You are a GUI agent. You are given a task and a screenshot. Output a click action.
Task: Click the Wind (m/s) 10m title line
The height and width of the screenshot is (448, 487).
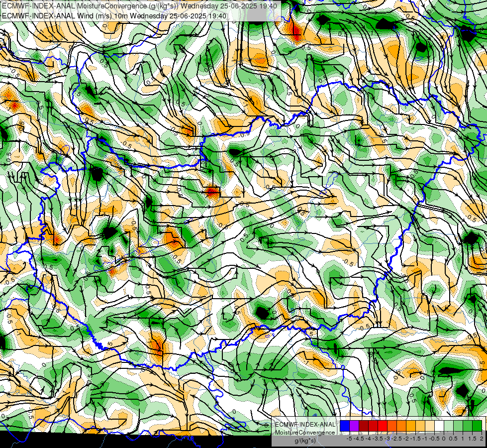point(114,16)
